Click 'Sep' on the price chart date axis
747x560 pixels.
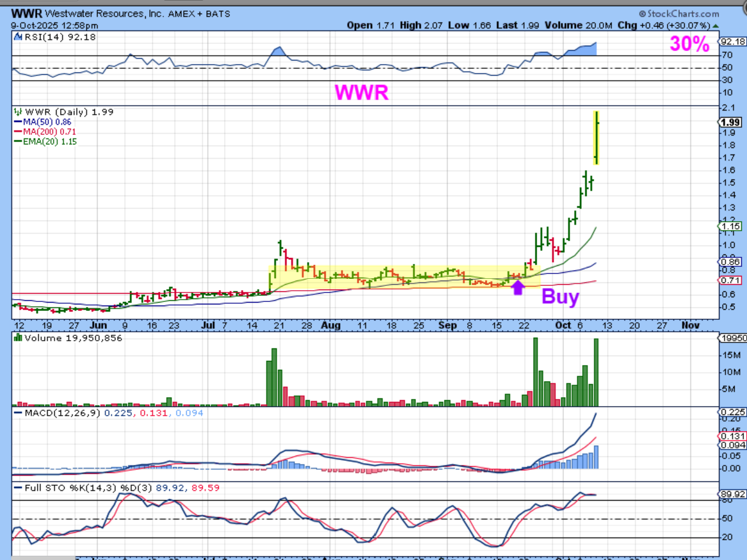448,326
